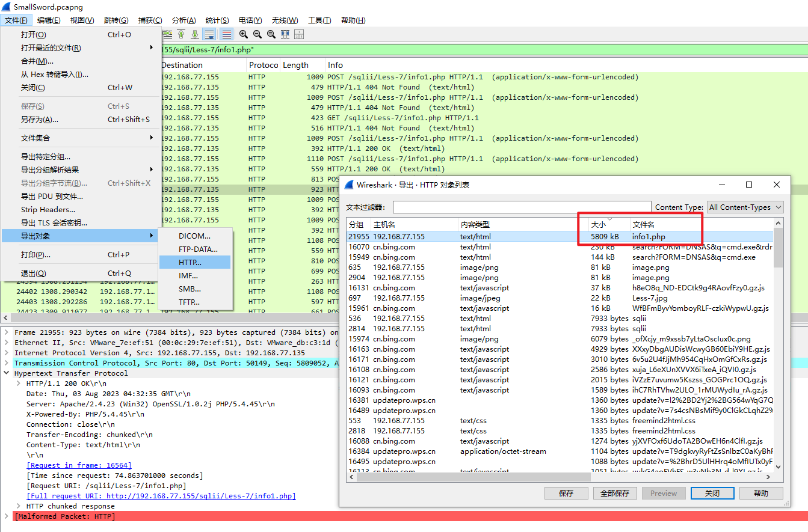Toggle auto-scroll during live capture
The image size is (808, 532).
[209, 34]
